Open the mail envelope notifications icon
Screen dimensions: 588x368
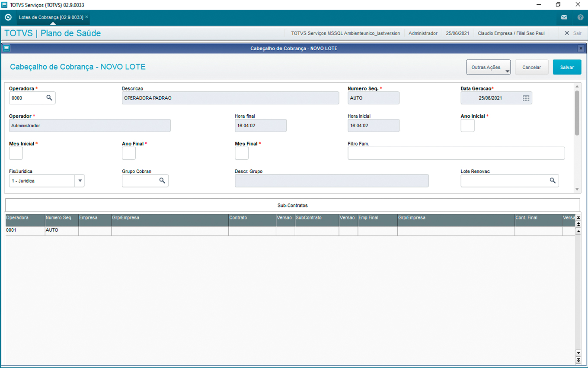(x=564, y=18)
